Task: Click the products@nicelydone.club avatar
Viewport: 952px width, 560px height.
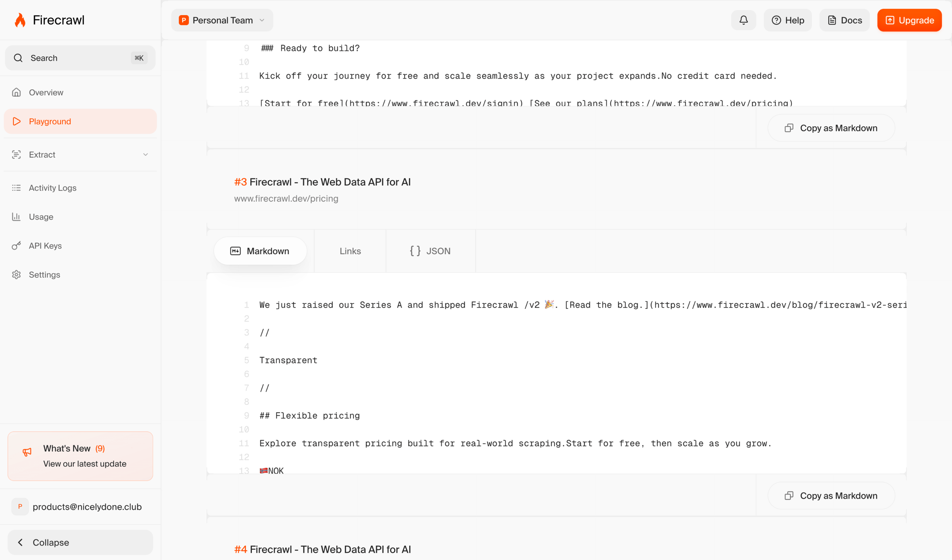Action: click(20, 506)
